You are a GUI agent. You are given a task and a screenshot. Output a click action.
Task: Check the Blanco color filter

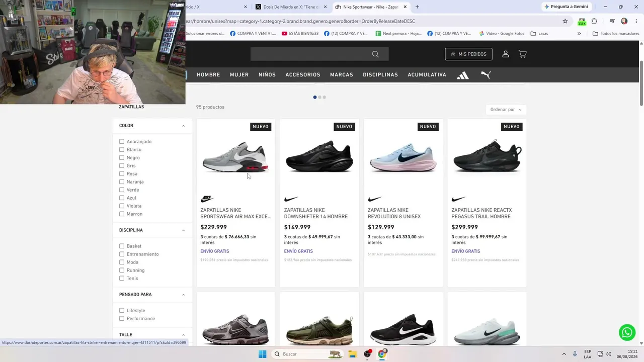point(122,149)
